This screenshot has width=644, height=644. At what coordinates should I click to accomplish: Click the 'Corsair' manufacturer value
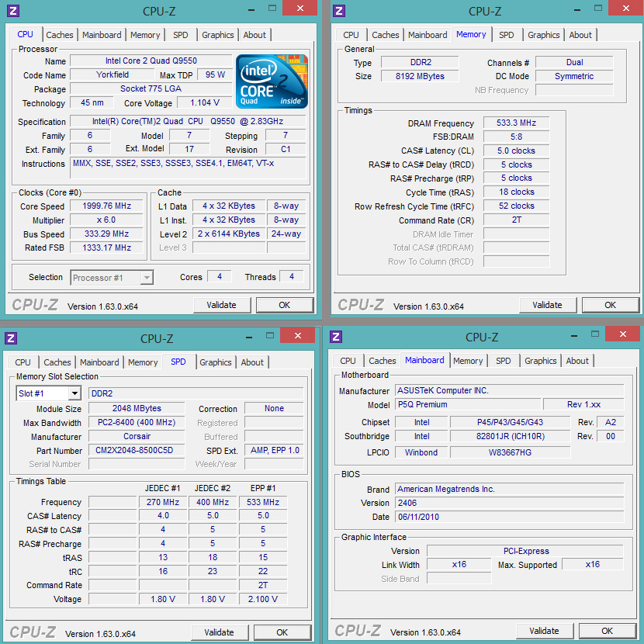pos(137,436)
